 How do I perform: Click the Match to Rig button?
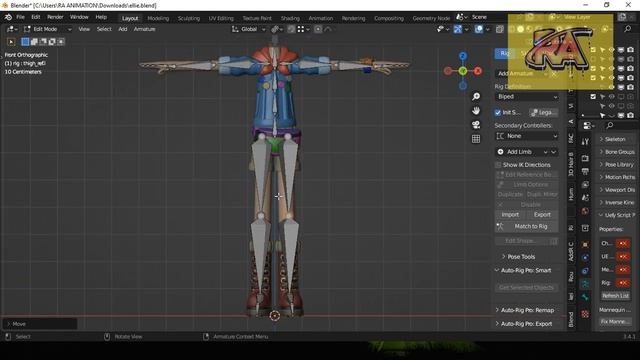coord(527,226)
